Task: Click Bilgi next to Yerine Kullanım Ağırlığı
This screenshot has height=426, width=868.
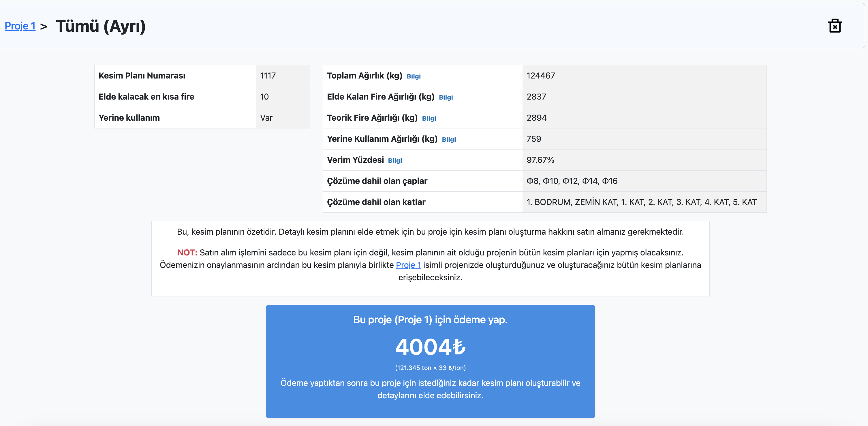Action: [x=448, y=139]
